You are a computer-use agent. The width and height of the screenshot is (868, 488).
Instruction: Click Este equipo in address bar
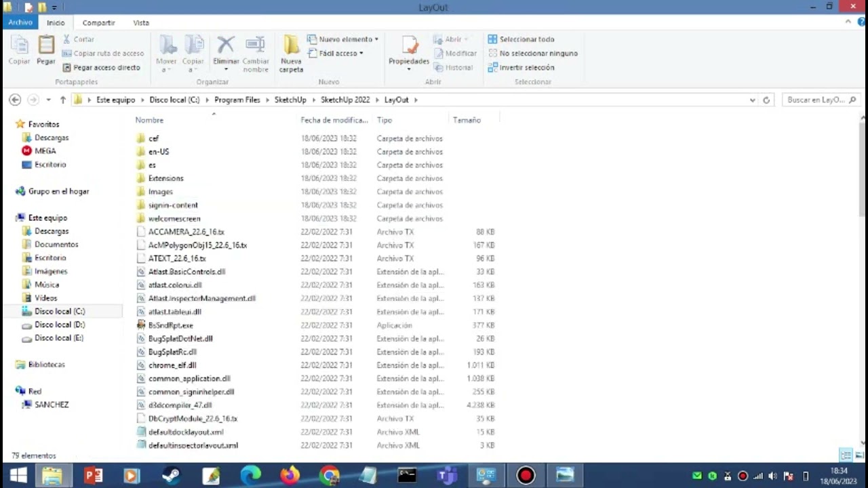pos(116,100)
